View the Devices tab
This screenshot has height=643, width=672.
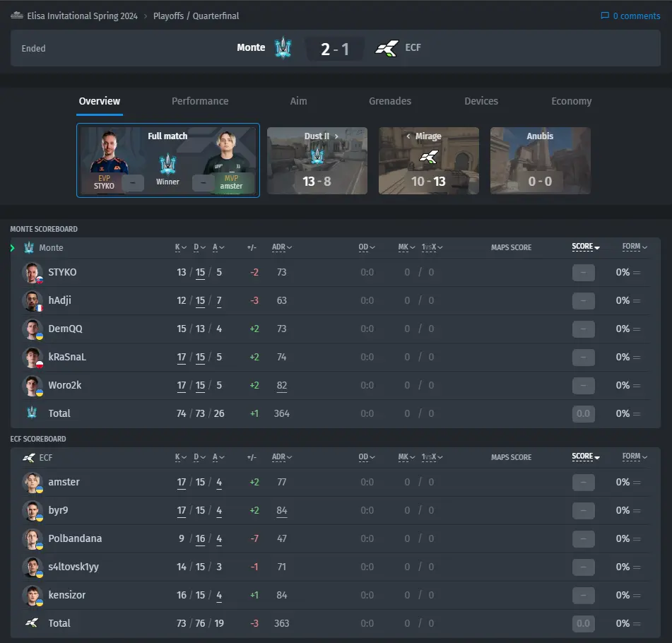[x=481, y=101]
